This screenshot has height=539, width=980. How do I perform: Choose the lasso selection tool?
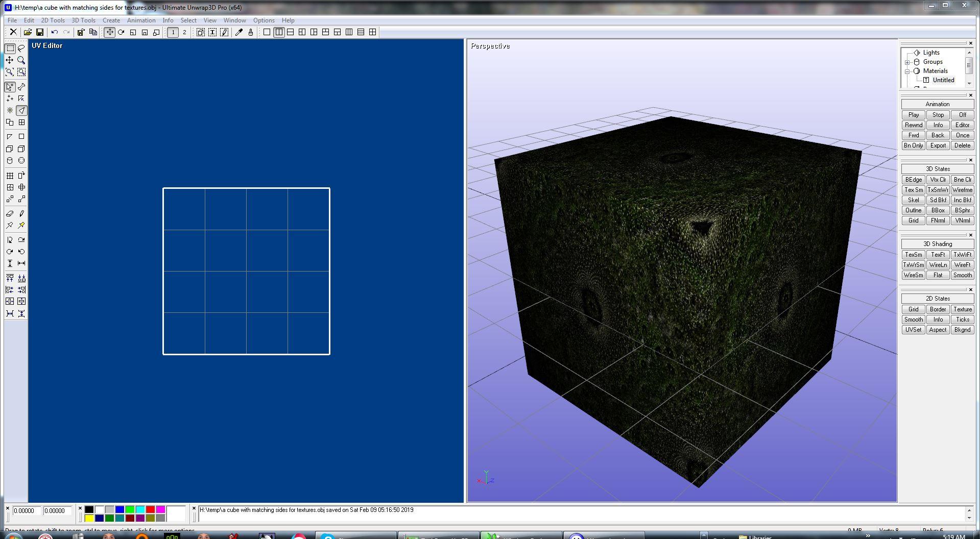(x=21, y=48)
